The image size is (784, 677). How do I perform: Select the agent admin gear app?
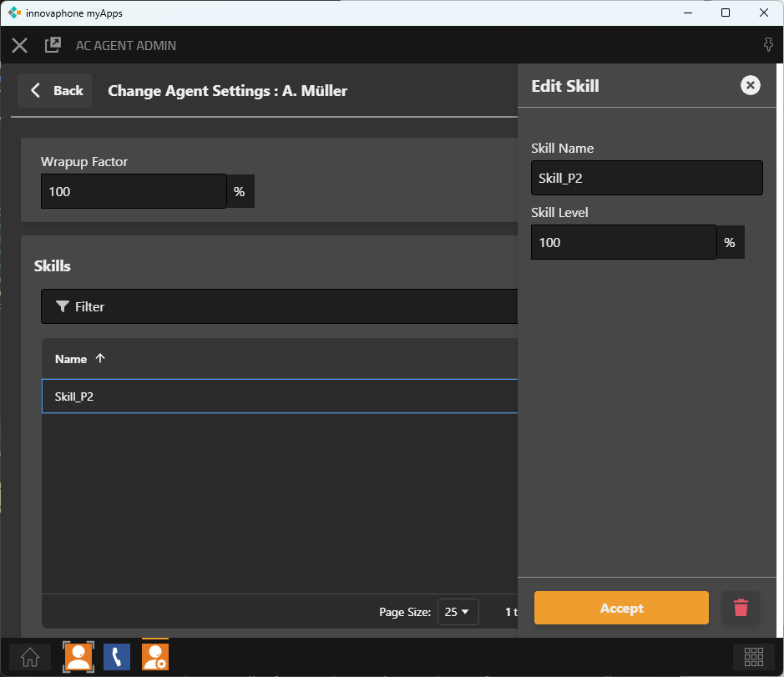pos(155,657)
